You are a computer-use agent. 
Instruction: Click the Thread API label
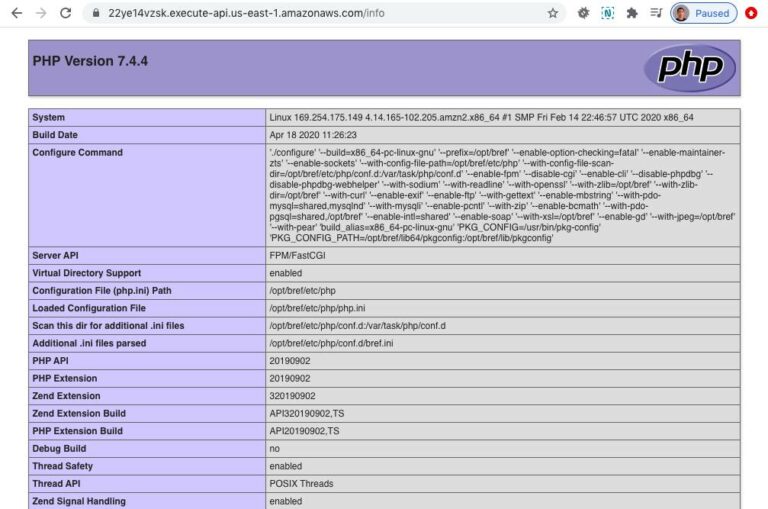point(56,484)
